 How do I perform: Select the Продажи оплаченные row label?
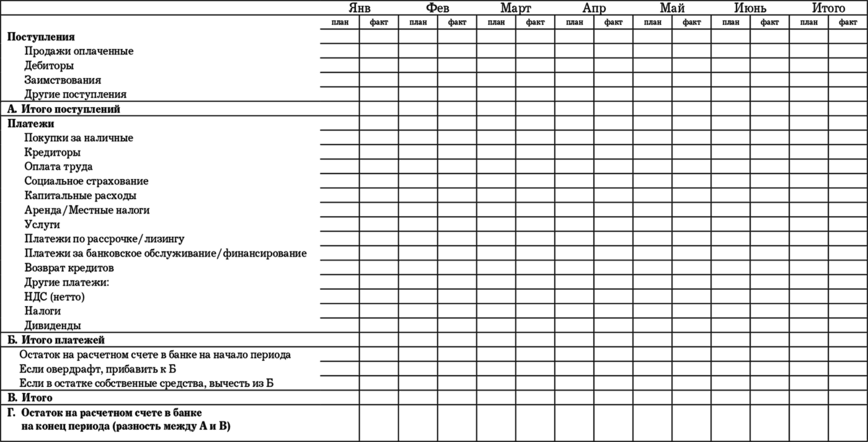coord(79,51)
